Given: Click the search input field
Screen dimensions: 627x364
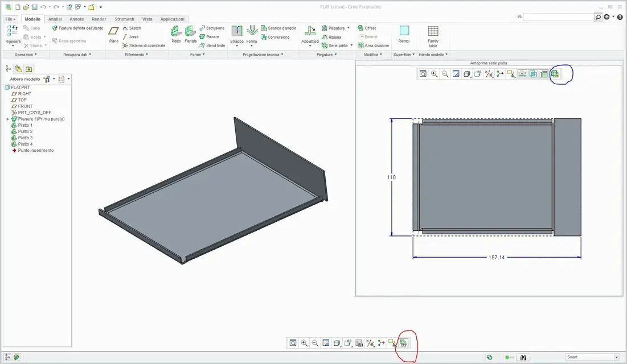Looking at the screenshot, I should (558, 17).
